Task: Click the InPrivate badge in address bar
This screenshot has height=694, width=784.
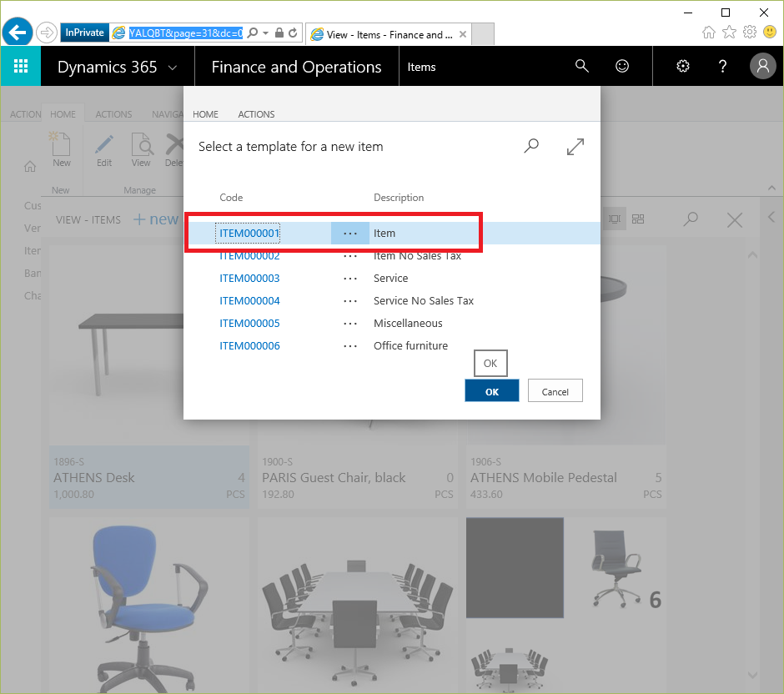Action: click(84, 33)
